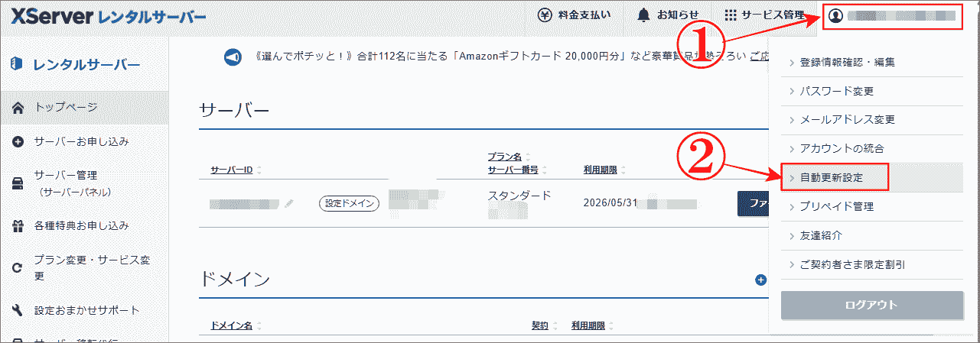Click the dark blue ファ button in server row
Image resolution: width=980 pixels, height=343 pixels.
click(753, 203)
